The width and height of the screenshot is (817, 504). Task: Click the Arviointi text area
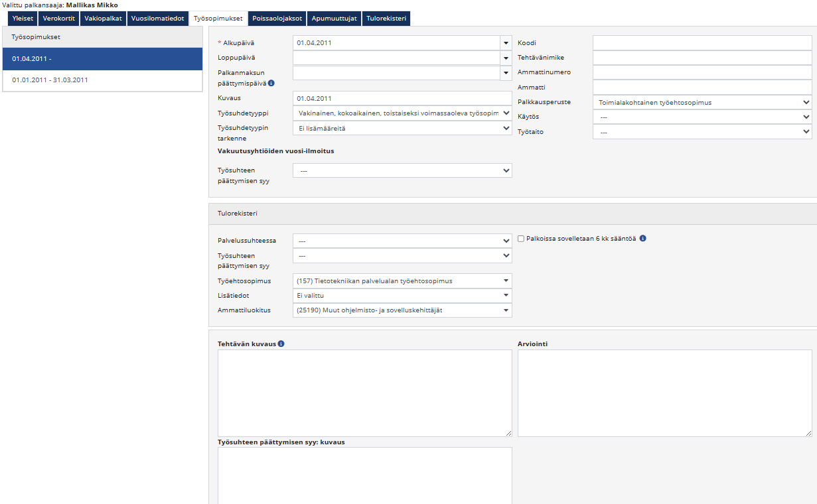click(664, 393)
